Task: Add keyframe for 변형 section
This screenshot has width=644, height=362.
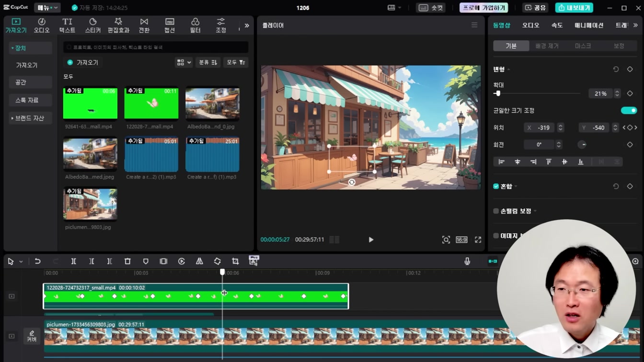Action: (x=630, y=69)
